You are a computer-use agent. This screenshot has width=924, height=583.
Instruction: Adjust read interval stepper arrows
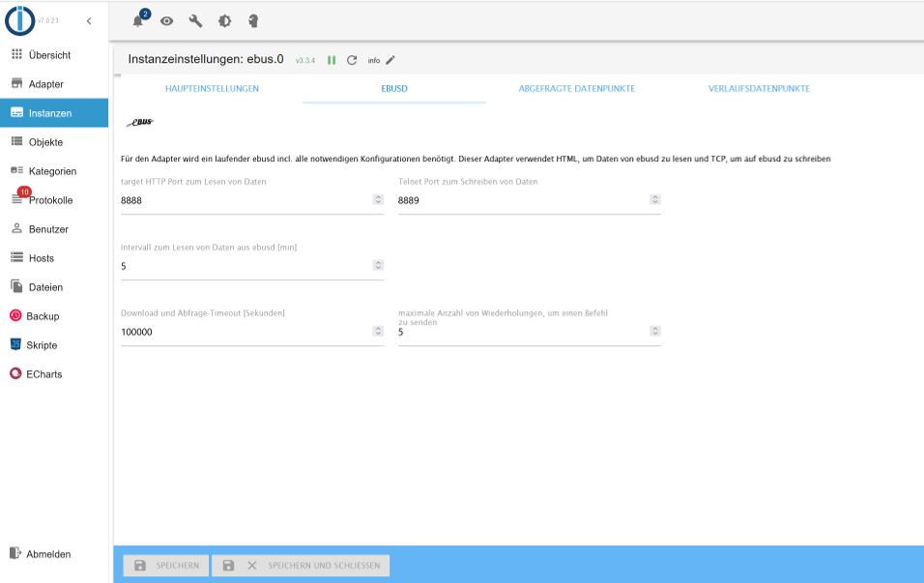click(x=378, y=265)
